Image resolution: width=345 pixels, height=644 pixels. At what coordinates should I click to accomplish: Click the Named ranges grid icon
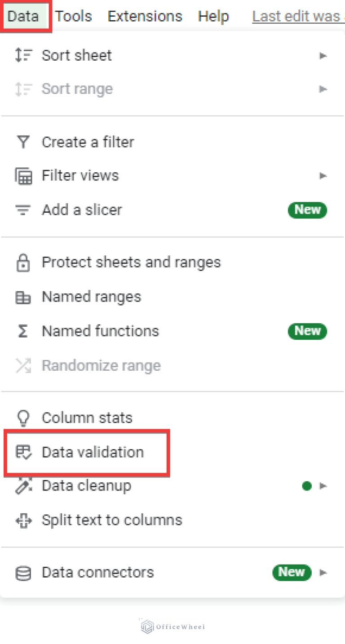click(x=23, y=297)
